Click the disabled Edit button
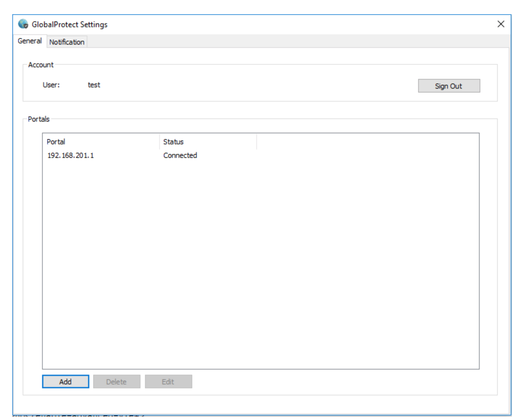 pos(168,382)
